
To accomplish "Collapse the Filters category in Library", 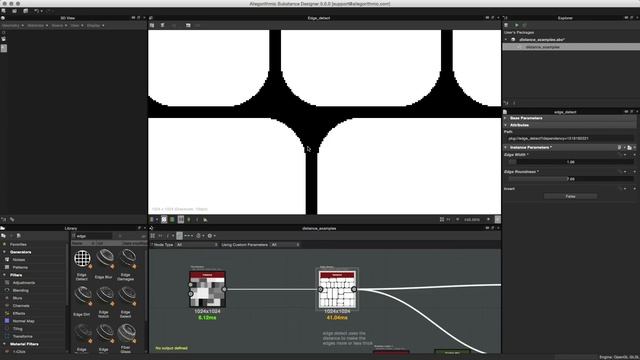I will point(4,275).
